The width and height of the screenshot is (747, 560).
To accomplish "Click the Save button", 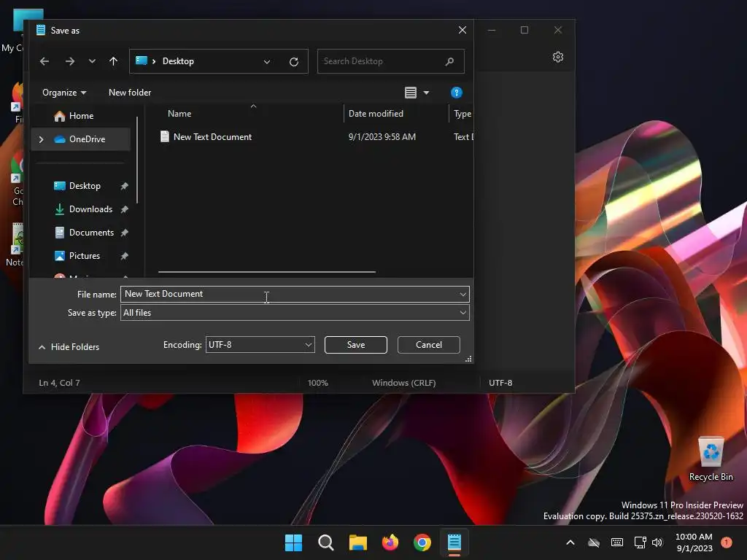I will tap(355, 345).
